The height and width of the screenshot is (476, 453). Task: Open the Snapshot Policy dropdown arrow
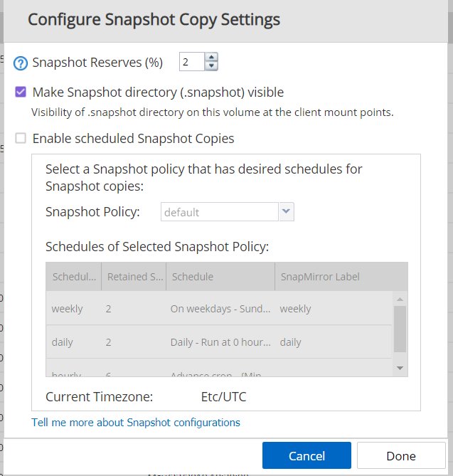[286, 212]
